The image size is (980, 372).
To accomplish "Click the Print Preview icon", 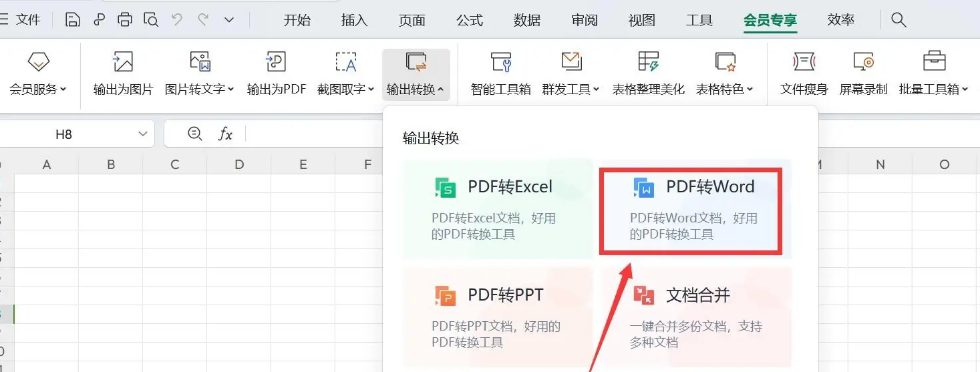I will tap(151, 19).
